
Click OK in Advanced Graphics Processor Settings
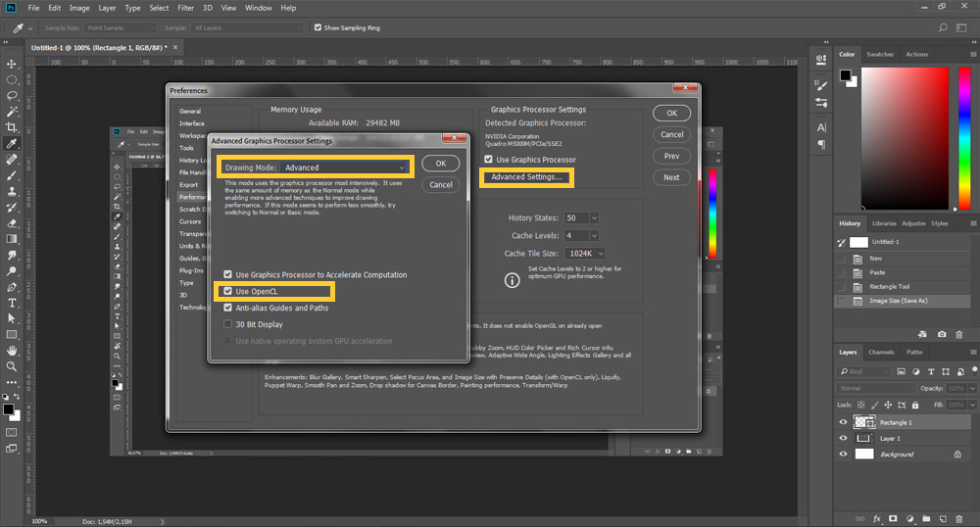[441, 163]
